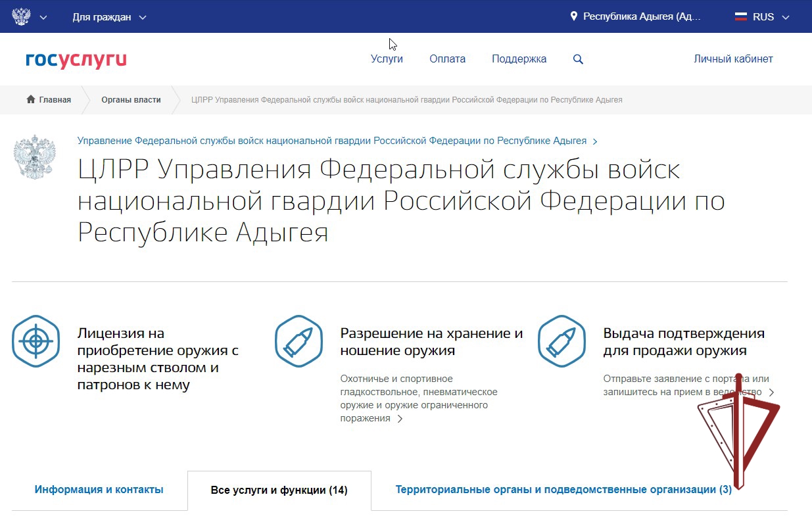Open Выдача подтверждения для продажи оружия
This screenshot has height=524, width=812.
pos(684,342)
